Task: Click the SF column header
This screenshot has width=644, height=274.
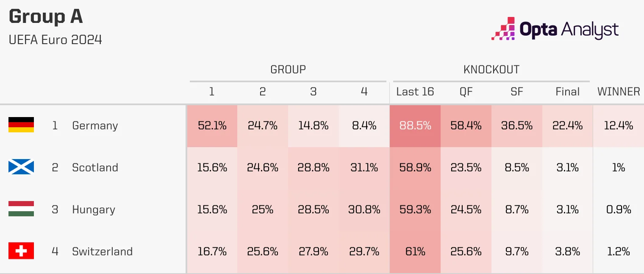Action: 516,92
